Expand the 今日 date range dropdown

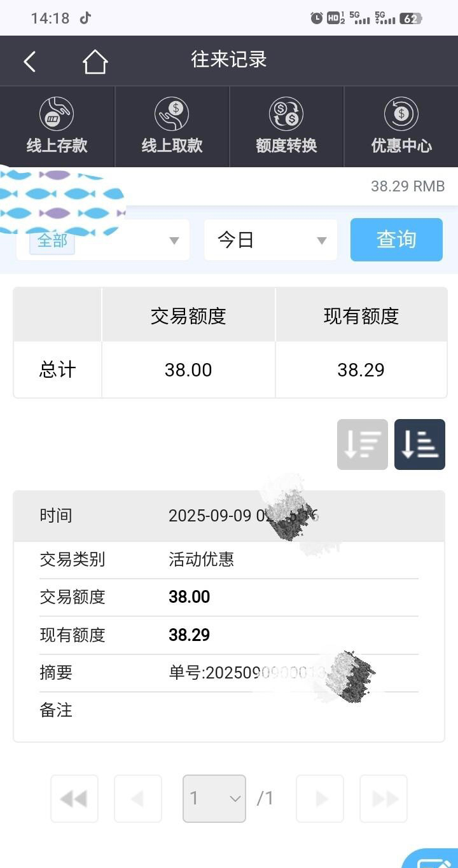pyautogui.click(x=270, y=240)
